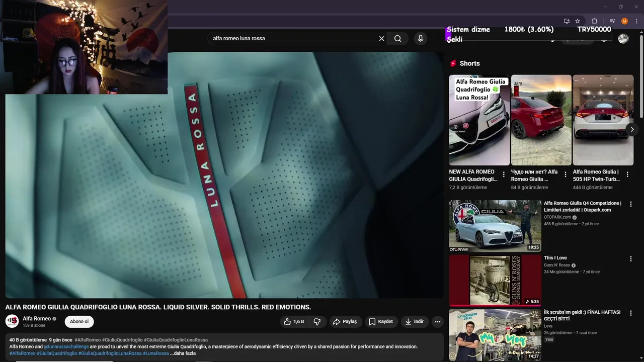644x362 pixels.
Task: Start voice search with microphone icon
Action: click(421, 38)
